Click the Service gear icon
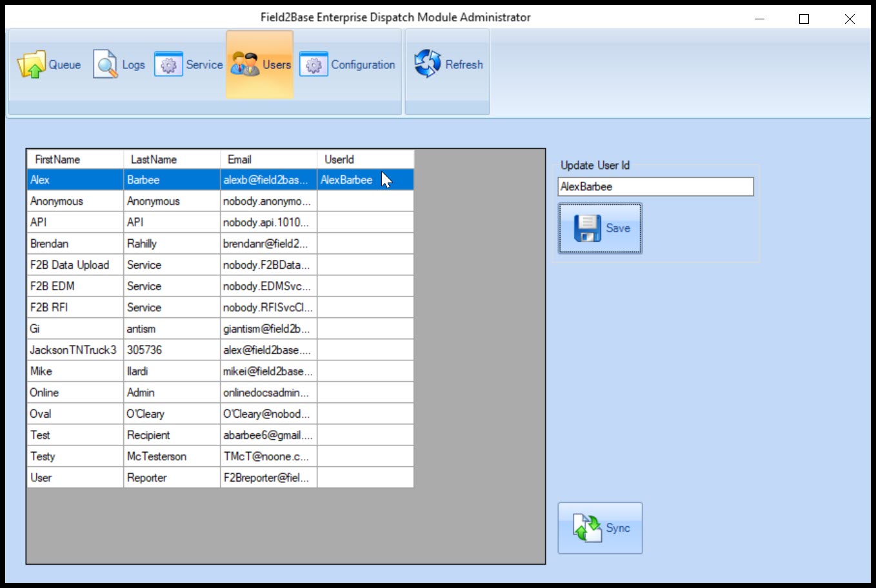 168,64
